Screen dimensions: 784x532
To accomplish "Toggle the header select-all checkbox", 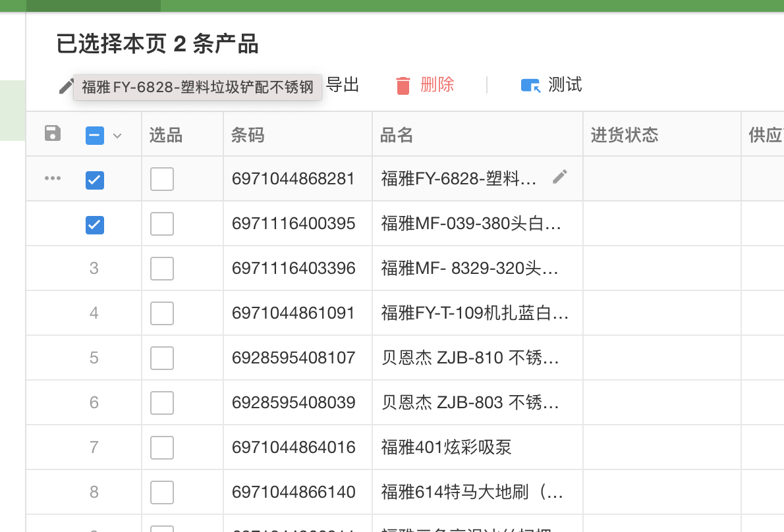I will 94,136.
